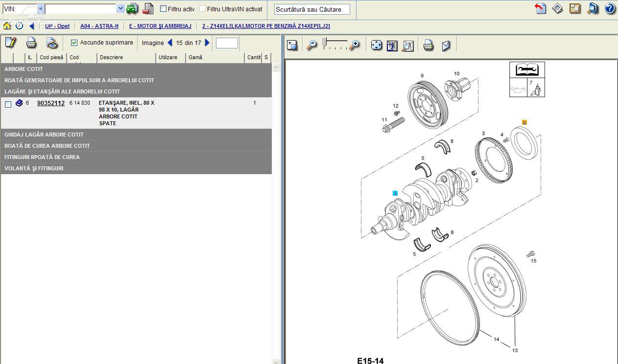Screen dimensions: 618x364
Task: Focus the VIN input field
Action: (x=81, y=9)
